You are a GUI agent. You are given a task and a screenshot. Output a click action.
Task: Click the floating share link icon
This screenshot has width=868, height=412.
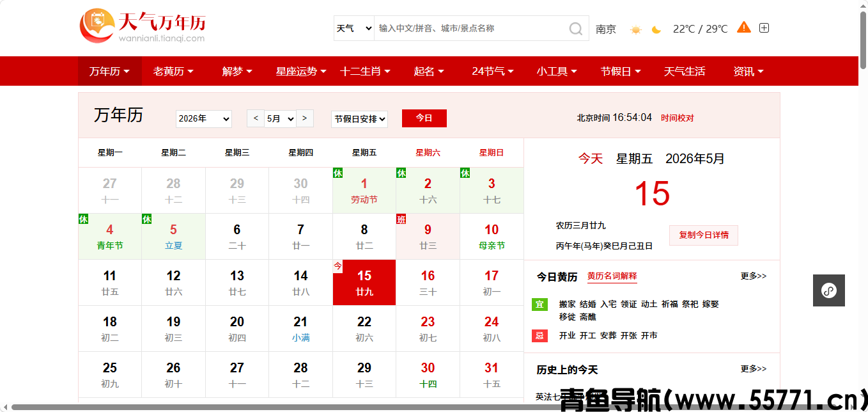(829, 290)
